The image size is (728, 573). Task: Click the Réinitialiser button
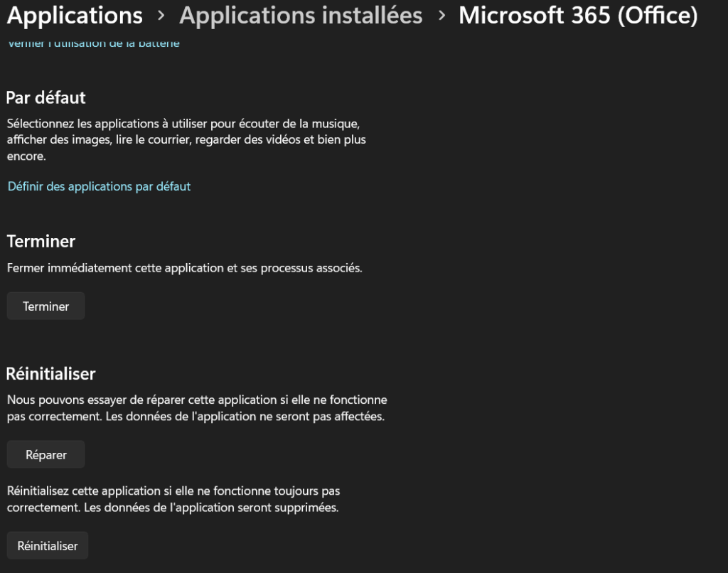tap(48, 545)
